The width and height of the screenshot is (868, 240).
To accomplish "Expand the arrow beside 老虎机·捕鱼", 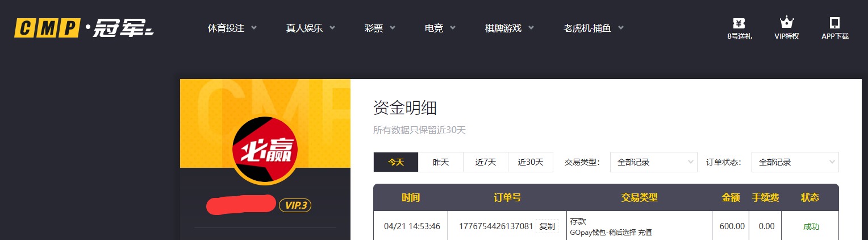I will click(620, 28).
